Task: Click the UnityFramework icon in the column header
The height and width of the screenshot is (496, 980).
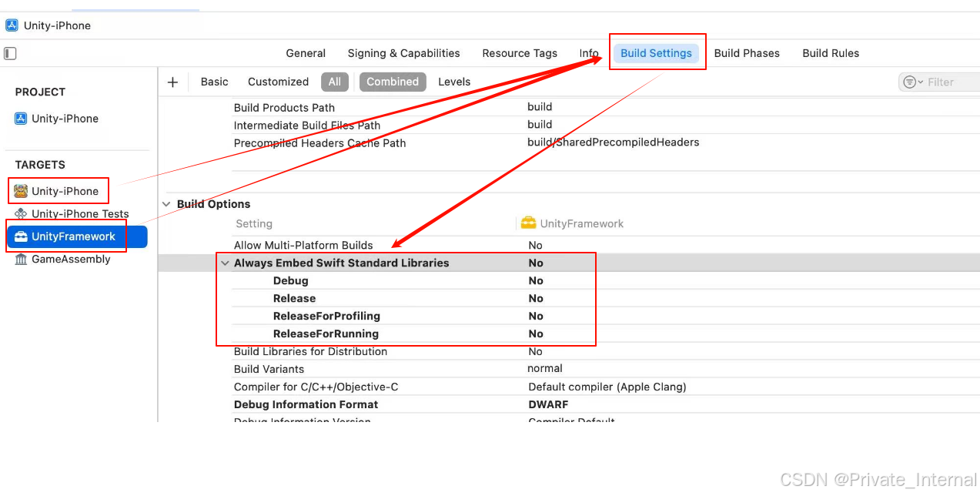Action: tap(528, 223)
